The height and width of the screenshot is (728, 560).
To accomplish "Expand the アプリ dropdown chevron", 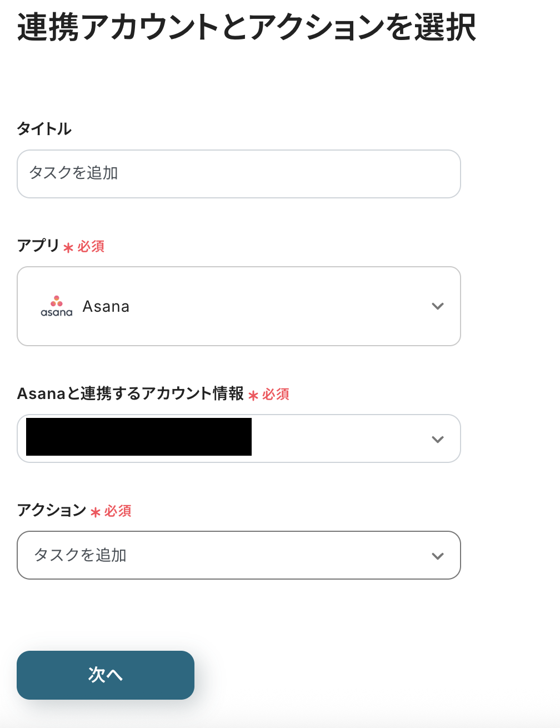I will point(438,306).
